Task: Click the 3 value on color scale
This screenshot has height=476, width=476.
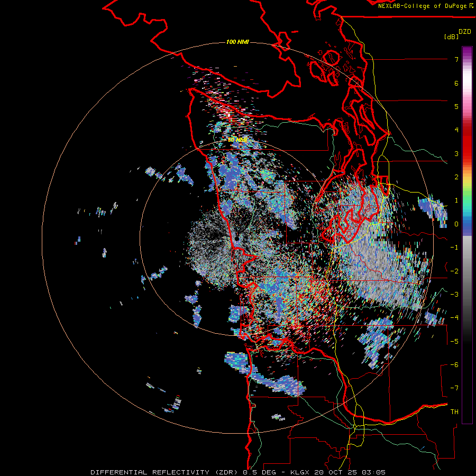Action: tap(456, 153)
